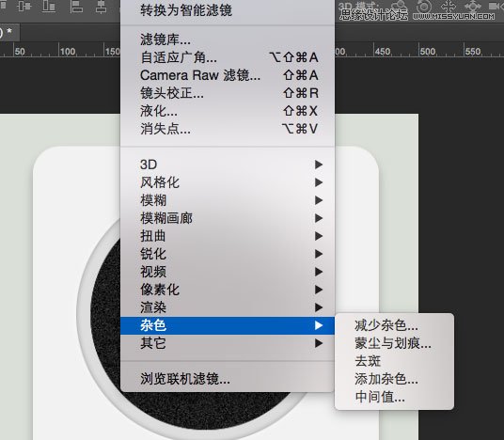The height and width of the screenshot is (440, 504).
Task: Expand the 渲染 submenu
Action: coord(228,307)
